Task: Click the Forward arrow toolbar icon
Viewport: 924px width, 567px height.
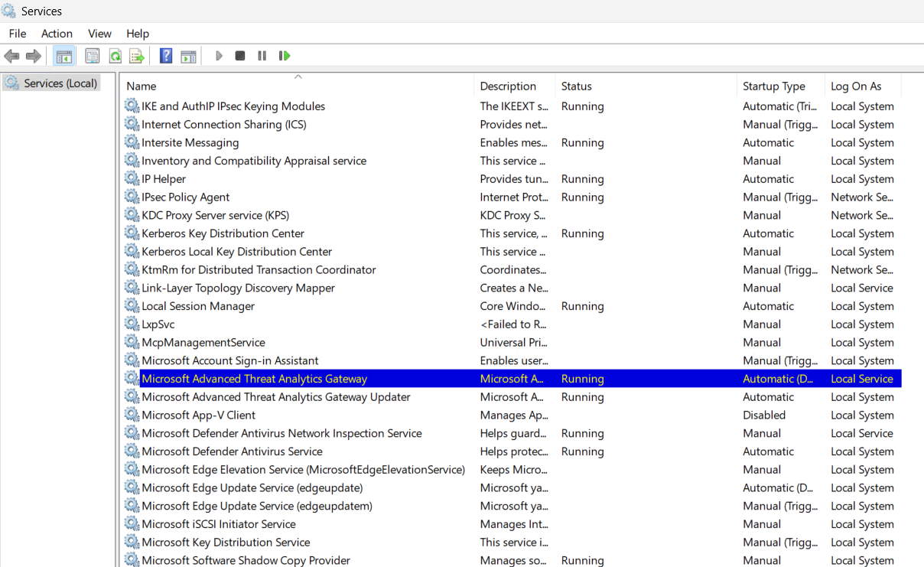Action: [x=34, y=56]
